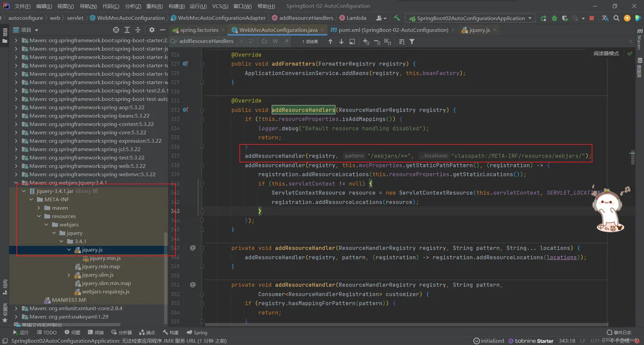Screen dimensions: 644x345
Task: Collapse the resources folder
Action: pos(39,216)
